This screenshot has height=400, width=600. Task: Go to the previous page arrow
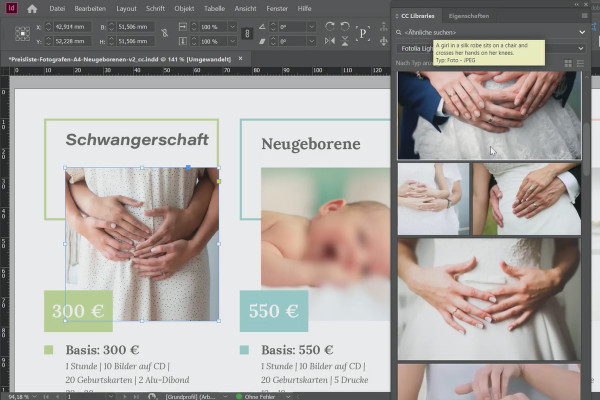pos(57,397)
